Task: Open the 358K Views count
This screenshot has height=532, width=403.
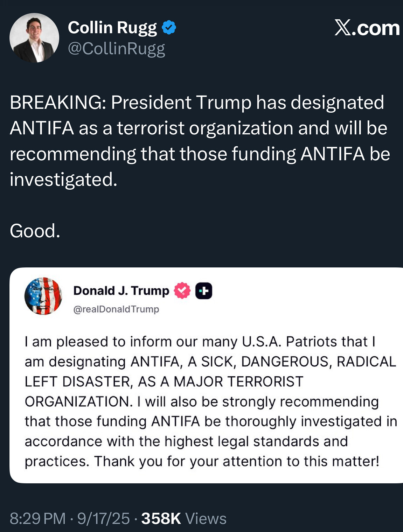Action: tap(184, 518)
